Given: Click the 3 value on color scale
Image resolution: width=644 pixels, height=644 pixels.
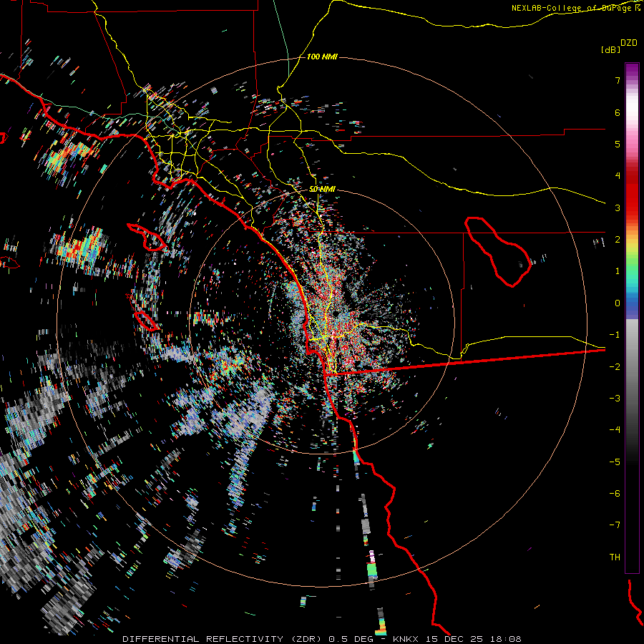Looking at the screenshot, I should click(x=618, y=208).
